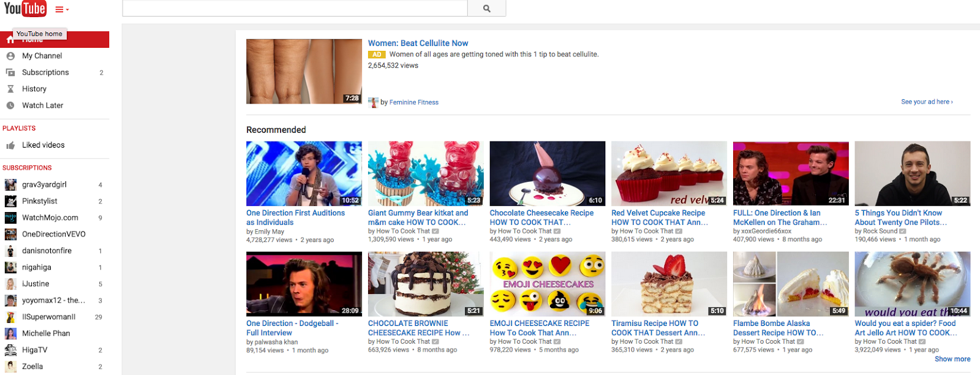This screenshot has width=980, height=375.
Task: Open the Chocolate Brownie Cheesecake thumbnail
Action: (x=426, y=284)
